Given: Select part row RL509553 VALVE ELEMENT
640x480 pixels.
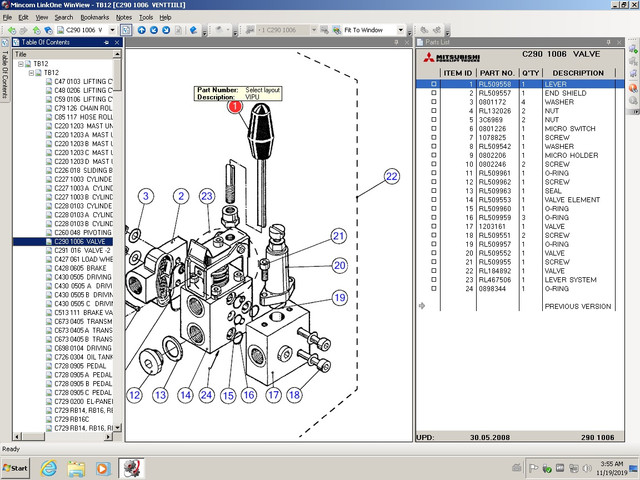Looking at the screenshot, I should (x=520, y=200).
